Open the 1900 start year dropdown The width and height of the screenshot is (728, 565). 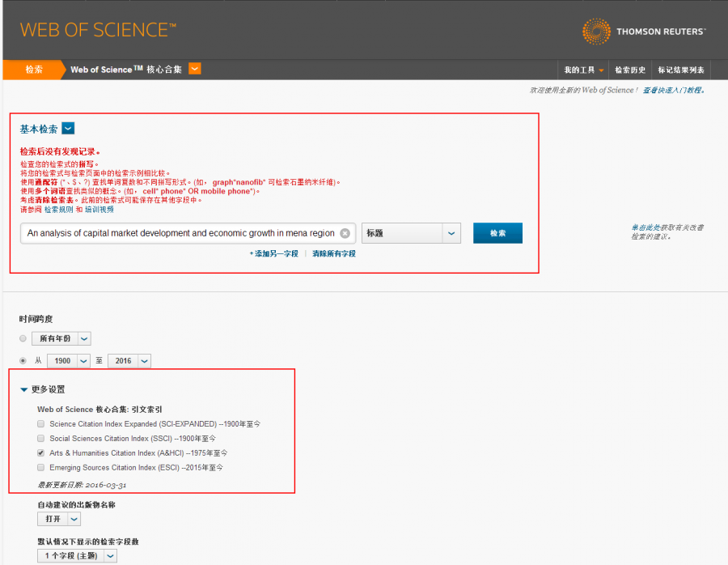(x=68, y=360)
